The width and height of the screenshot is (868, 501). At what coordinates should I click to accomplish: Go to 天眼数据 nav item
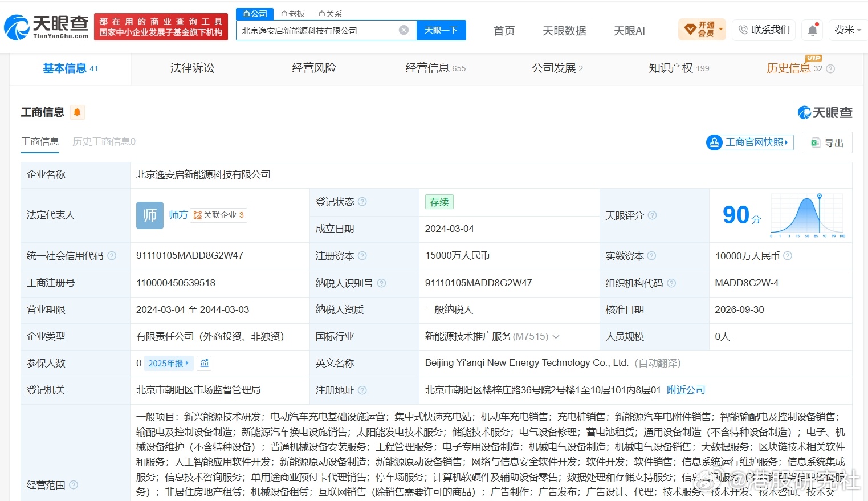coord(564,31)
